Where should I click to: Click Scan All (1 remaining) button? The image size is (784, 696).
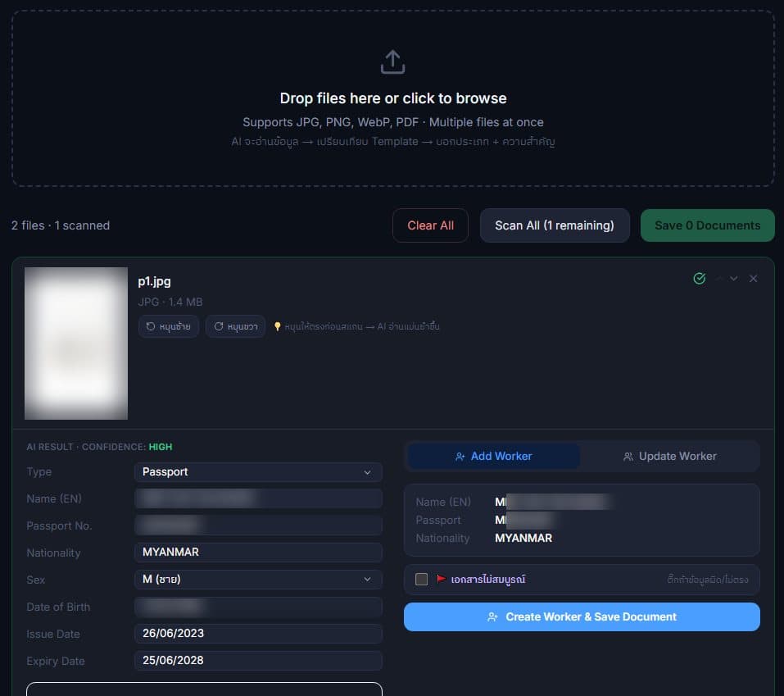[555, 225]
